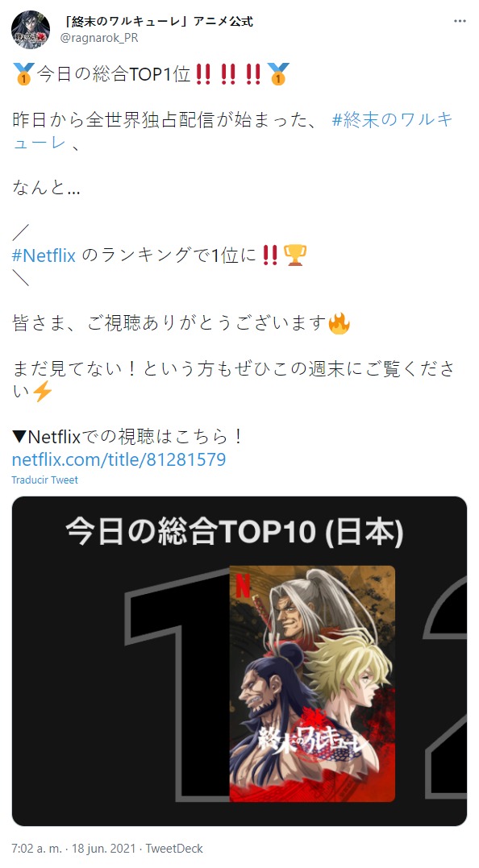Open the tweet's three-dot more menu
This screenshot has width=479, height=868.
pyautogui.click(x=460, y=21)
